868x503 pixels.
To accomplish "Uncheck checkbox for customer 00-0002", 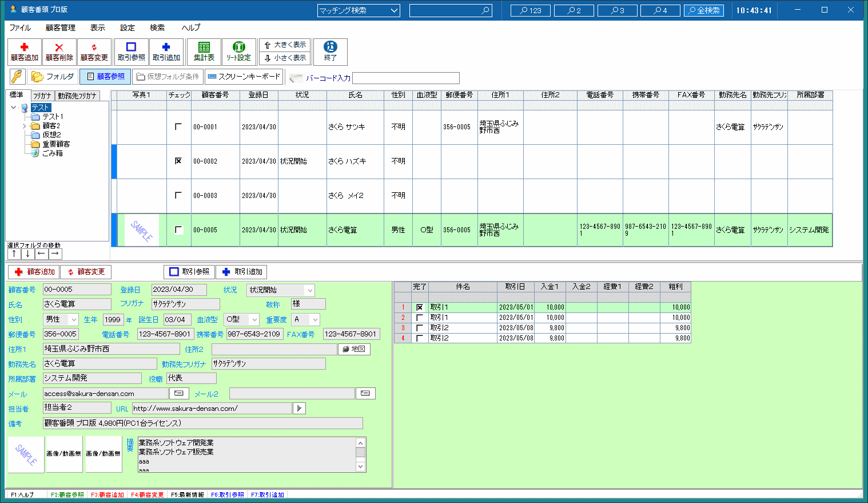I will [x=178, y=161].
